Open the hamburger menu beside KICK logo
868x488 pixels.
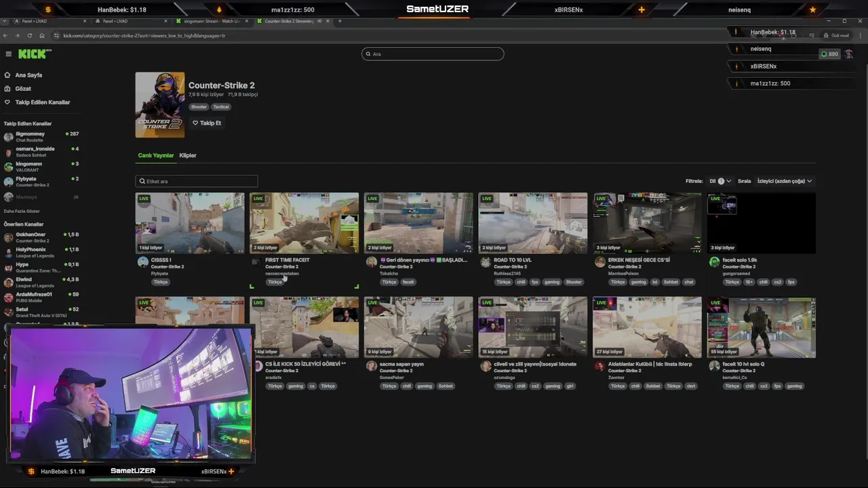tap(8, 54)
